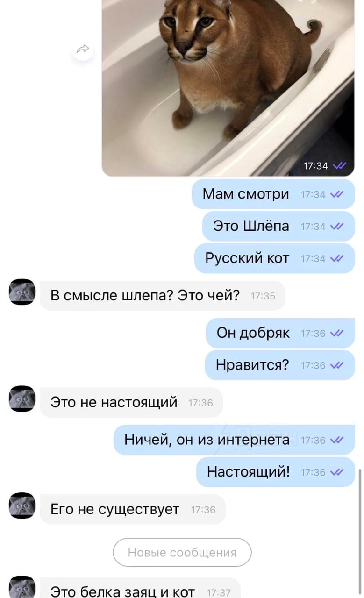Select the 'Это Шлёпа' message bubble
The image size is (364, 598).
(x=278, y=227)
